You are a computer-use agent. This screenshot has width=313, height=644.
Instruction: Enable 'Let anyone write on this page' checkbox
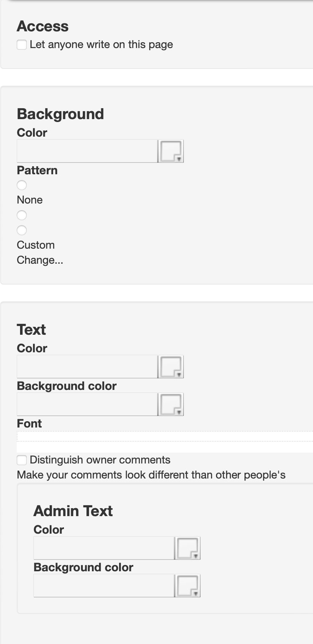tap(22, 45)
